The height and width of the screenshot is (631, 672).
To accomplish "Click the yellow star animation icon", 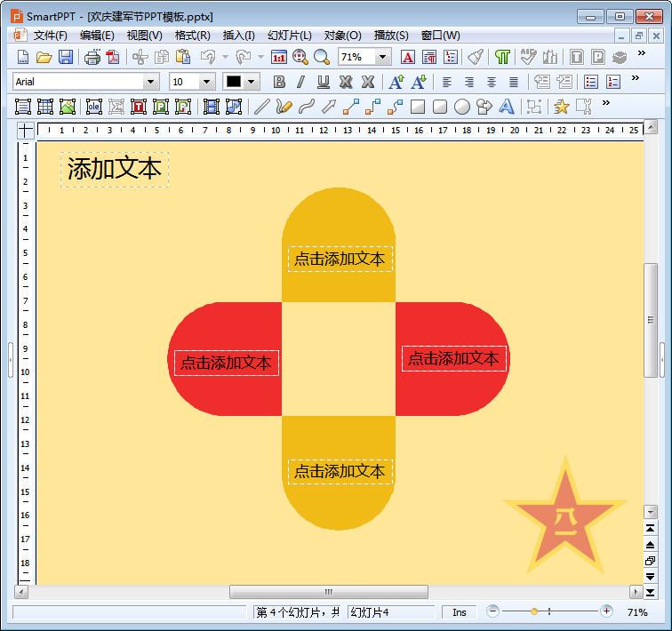I will click(x=561, y=107).
